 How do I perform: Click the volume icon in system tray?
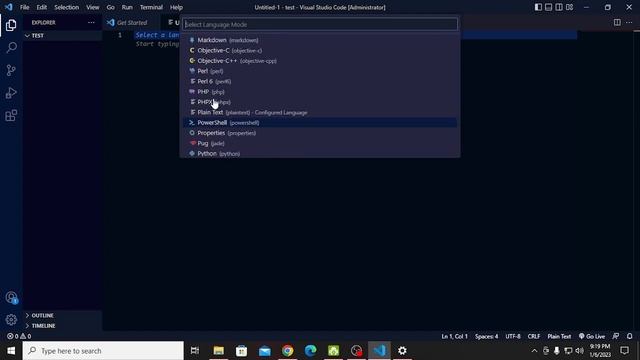[579, 351]
